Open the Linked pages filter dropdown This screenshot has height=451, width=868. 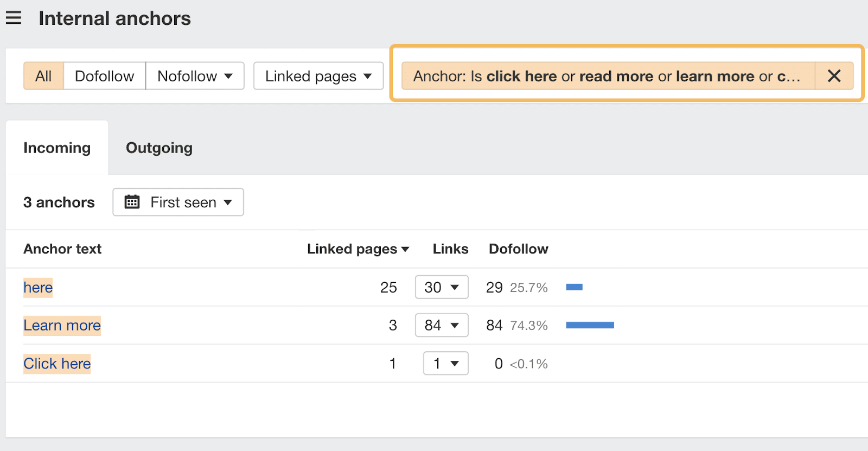tap(318, 76)
